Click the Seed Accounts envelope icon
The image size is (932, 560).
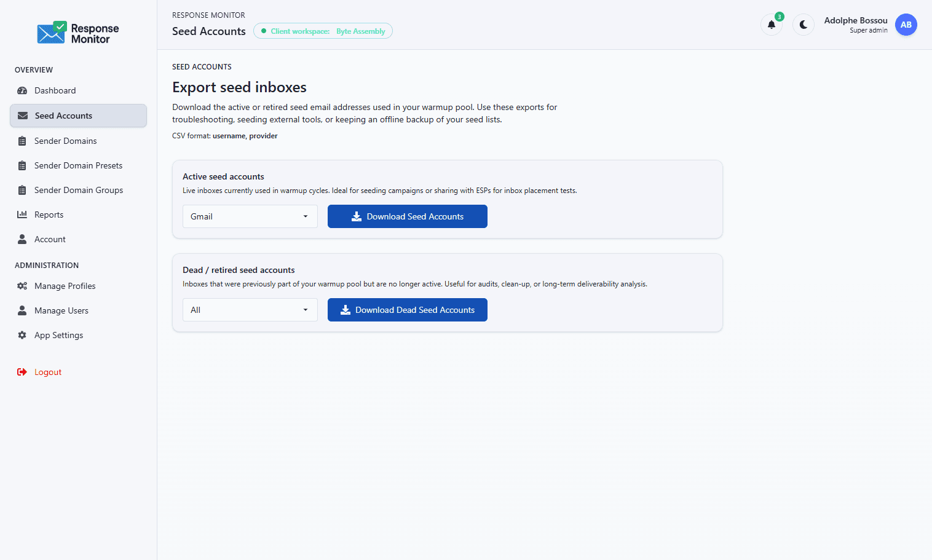(x=23, y=115)
